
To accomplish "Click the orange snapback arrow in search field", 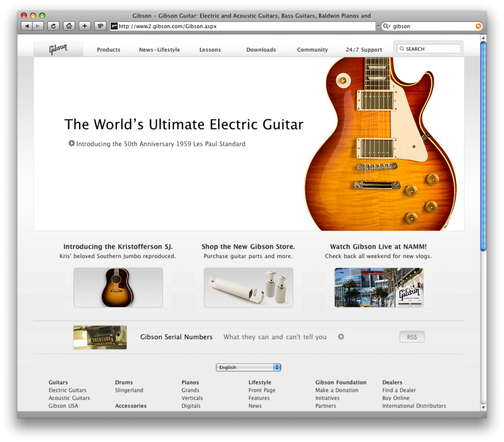I will tap(478, 27).
